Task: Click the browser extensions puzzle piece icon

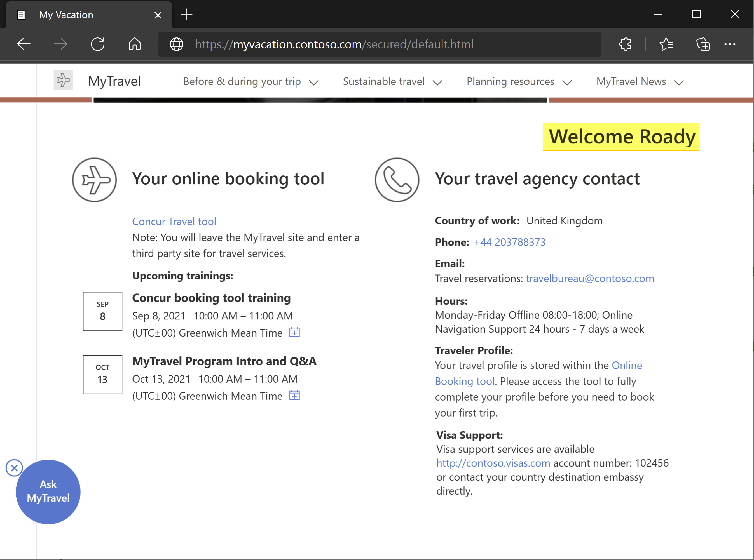Action: 626,44
